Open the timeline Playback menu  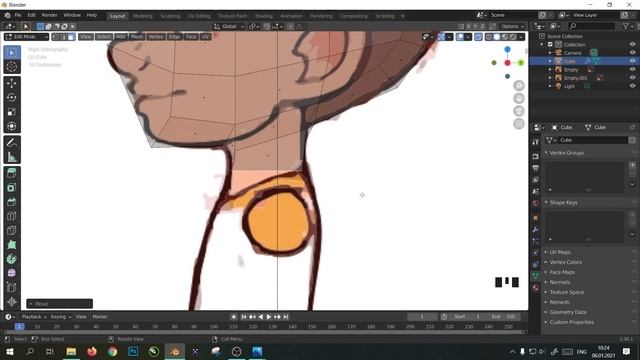point(33,317)
